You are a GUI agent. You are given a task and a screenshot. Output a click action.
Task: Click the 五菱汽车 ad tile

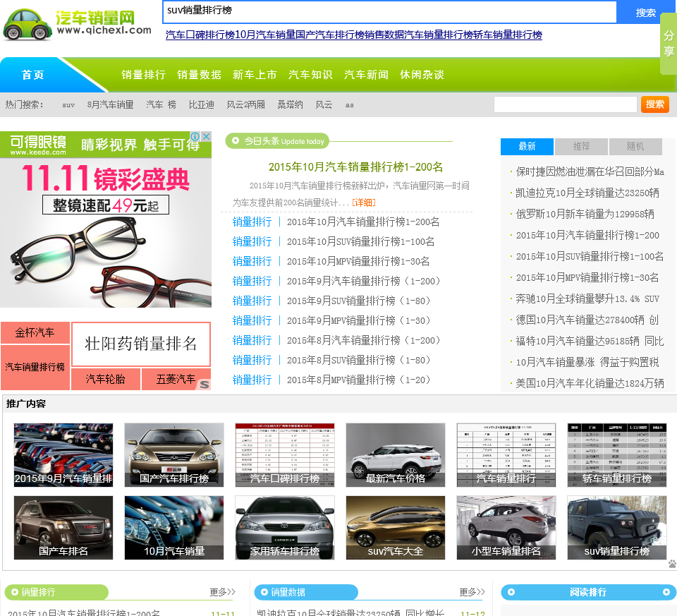click(x=176, y=380)
